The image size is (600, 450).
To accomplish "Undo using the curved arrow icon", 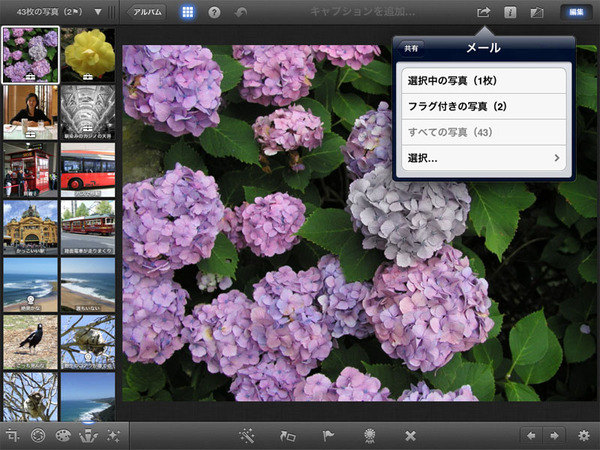I will tap(241, 12).
